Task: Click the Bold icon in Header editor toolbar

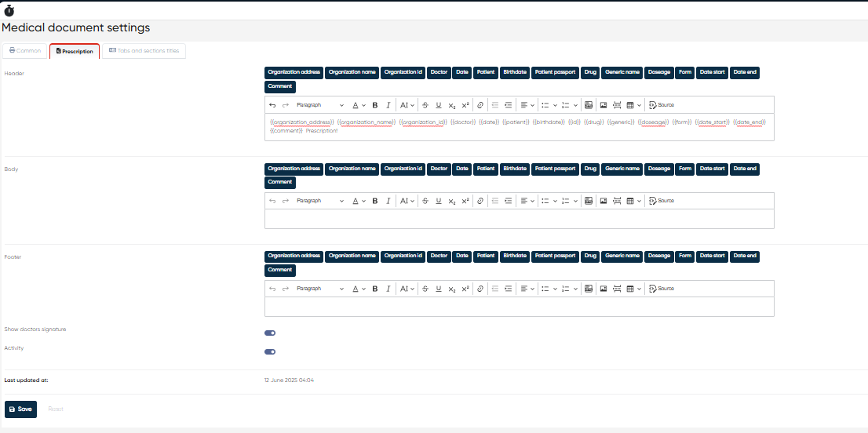Action: [375, 105]
